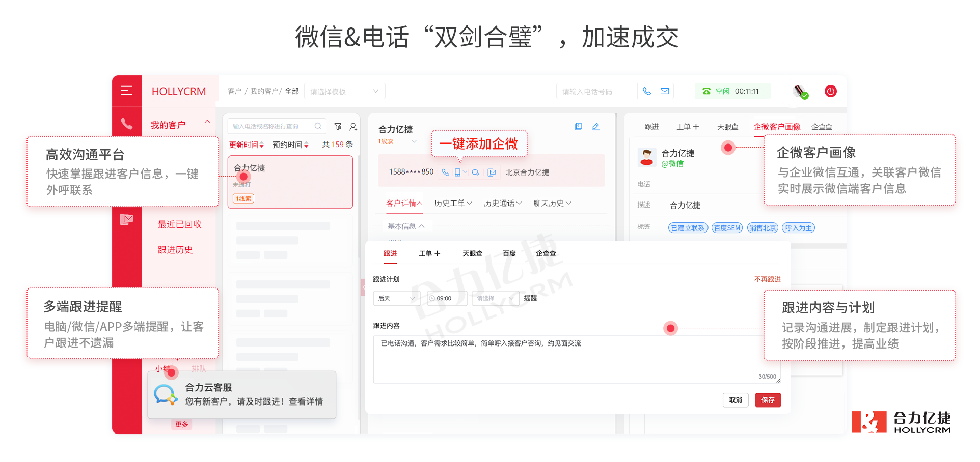The height and width of the screenshot is (462, 980).
Task: Click the add WeChat chat icon beside phone number
Action: pyautogui.click(x=475, y=172)
